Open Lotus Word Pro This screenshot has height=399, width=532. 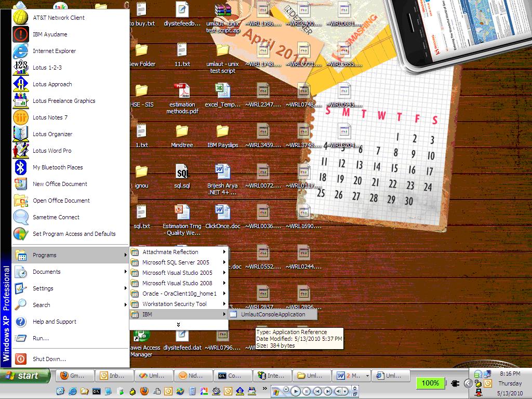coord(71,151)
